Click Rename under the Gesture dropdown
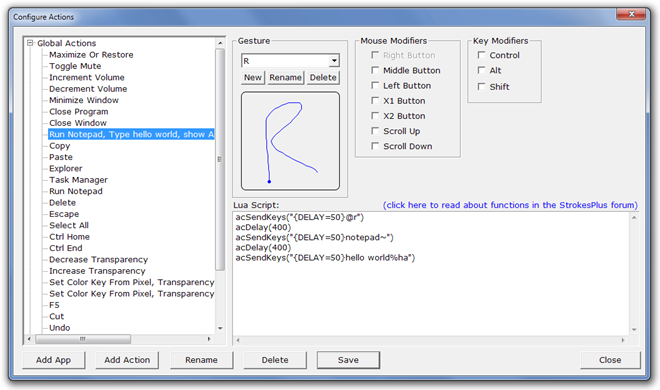The image size is (660, 390). point(285,77)
